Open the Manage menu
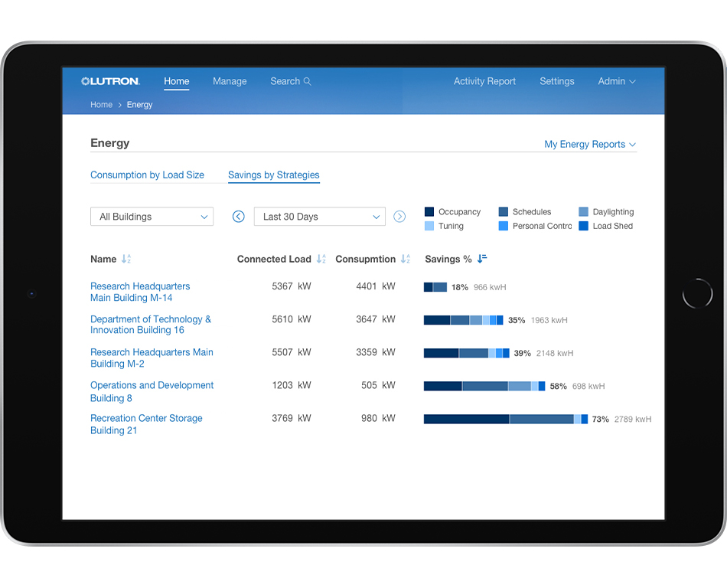 (230, 81)
